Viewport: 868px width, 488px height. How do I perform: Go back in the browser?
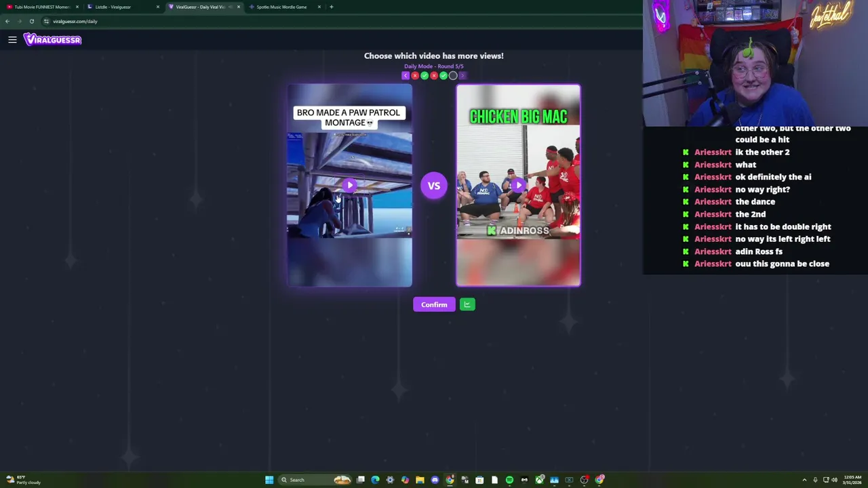tap(7, 21)
